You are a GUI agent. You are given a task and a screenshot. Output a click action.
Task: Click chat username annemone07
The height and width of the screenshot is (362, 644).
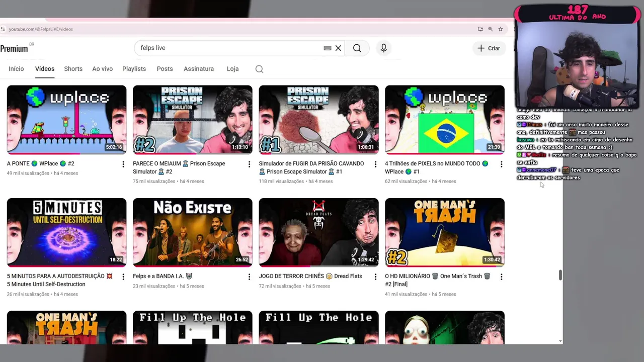[541, 170]
